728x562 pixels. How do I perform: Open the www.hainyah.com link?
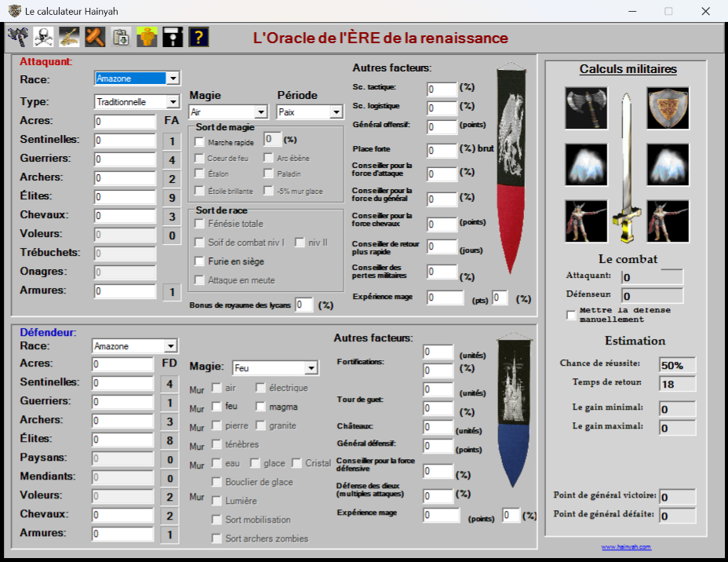pos(626,547)
